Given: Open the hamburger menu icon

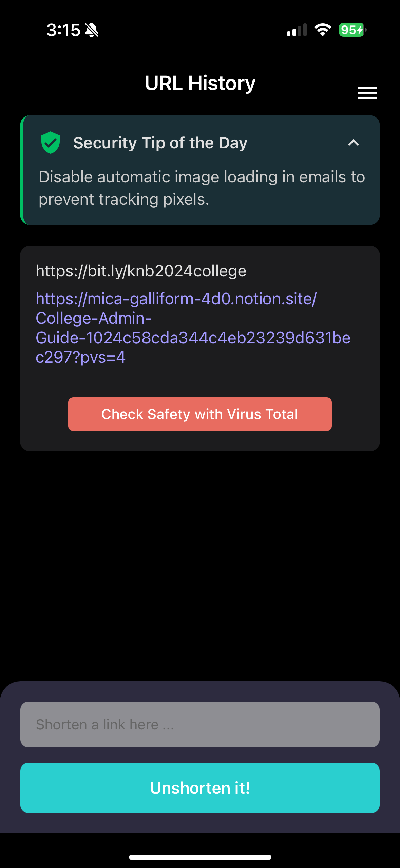Looking at the screenshot, I should (367, 93).
